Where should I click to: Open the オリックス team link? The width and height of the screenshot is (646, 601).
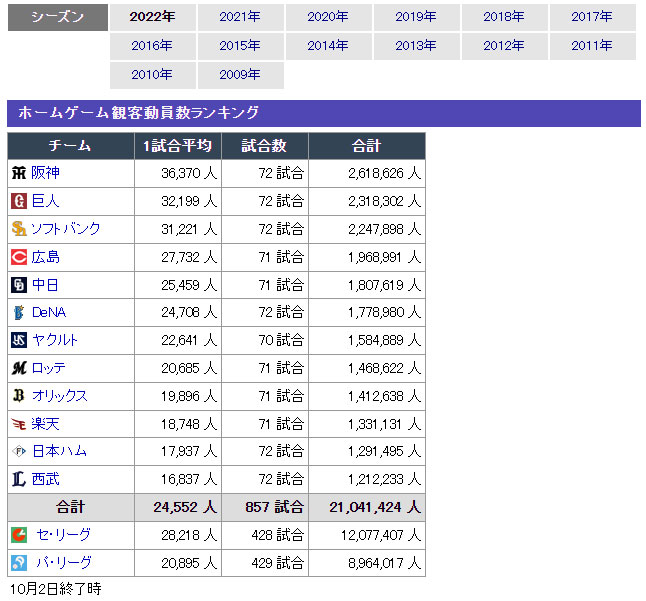tap(60, 396)
